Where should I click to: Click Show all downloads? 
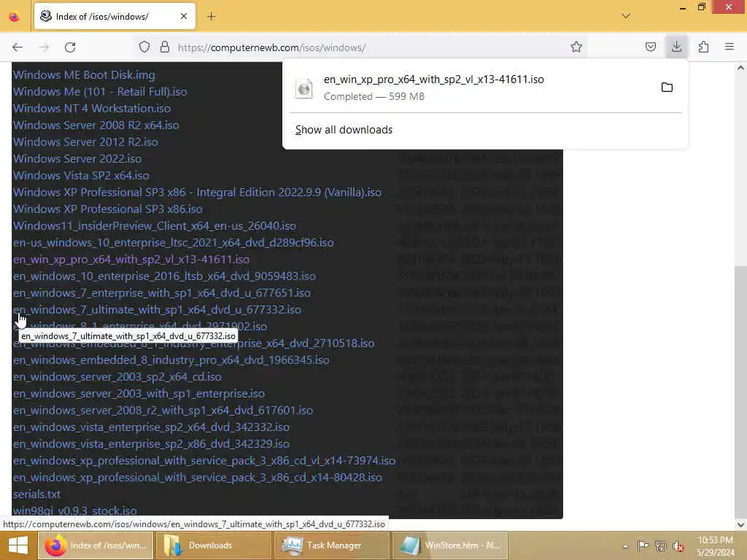point(344,130)
